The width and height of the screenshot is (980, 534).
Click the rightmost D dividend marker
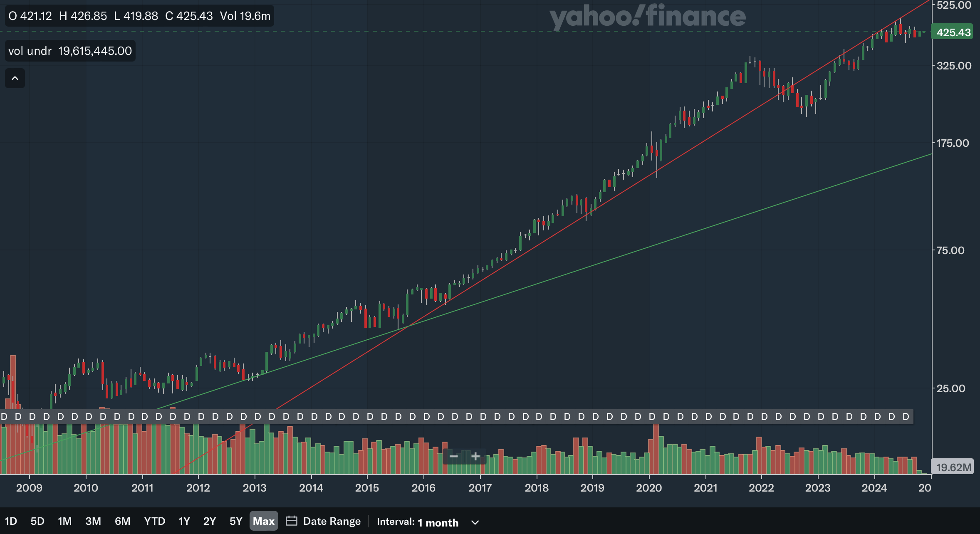tap(906, 417)
